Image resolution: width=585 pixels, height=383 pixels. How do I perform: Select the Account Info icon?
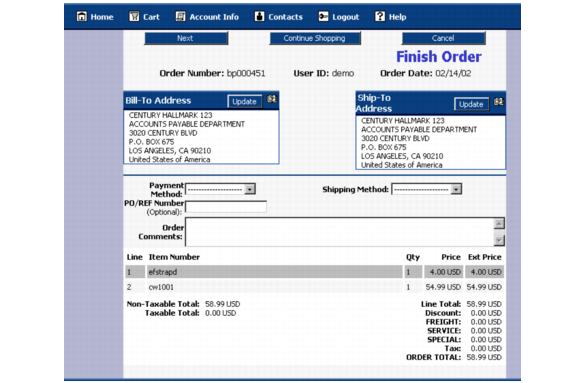(181, 16)
